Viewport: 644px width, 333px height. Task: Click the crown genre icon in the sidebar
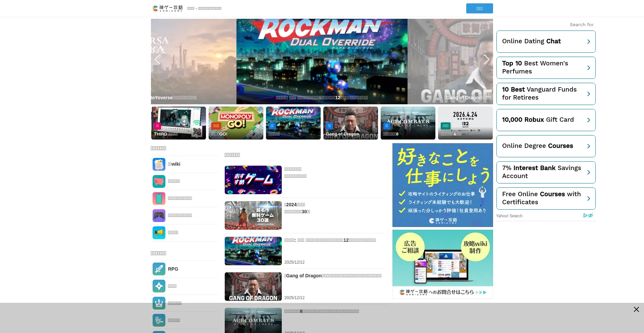[159, 303]
